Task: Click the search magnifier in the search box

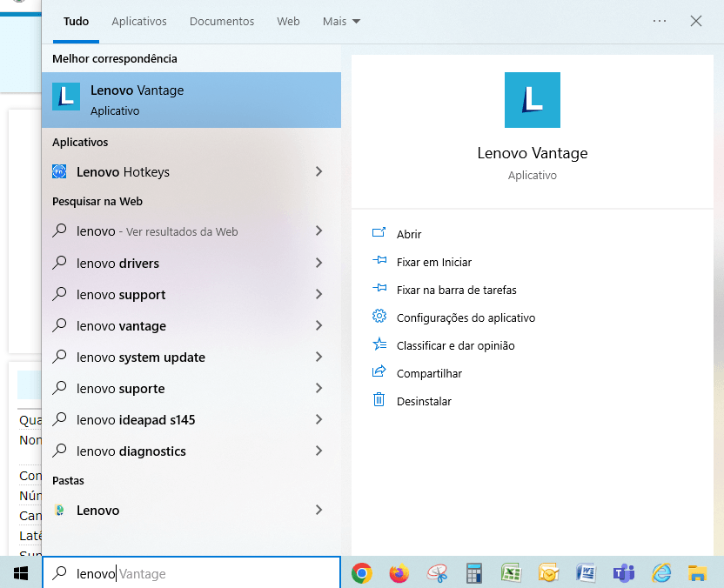Action: (59, 572)
